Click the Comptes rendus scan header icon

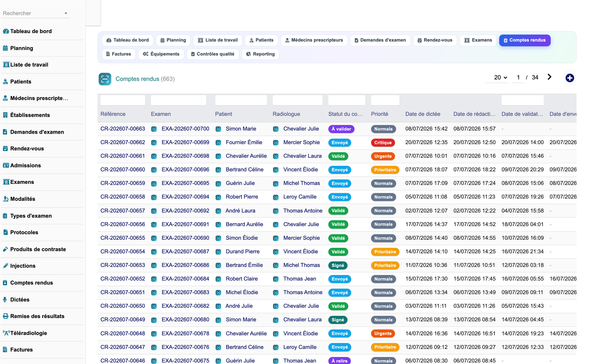pos(105,79)
